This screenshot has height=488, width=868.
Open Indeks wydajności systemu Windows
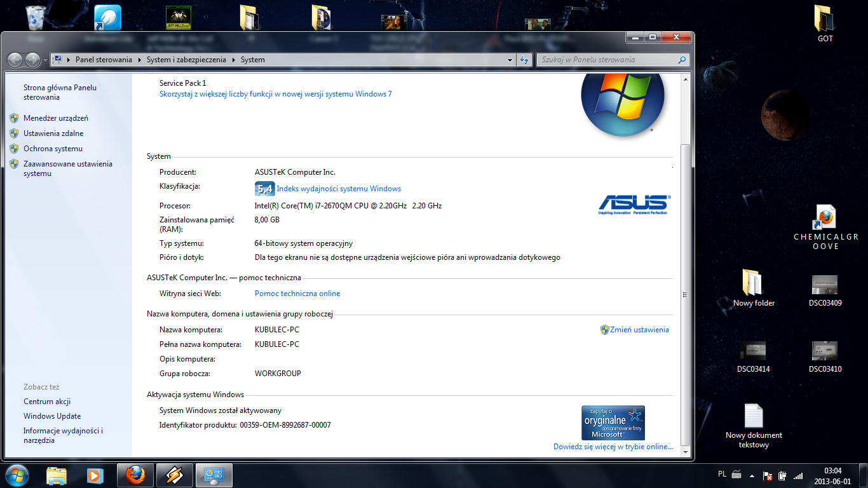pyautogui.click(x=339, y=189)
